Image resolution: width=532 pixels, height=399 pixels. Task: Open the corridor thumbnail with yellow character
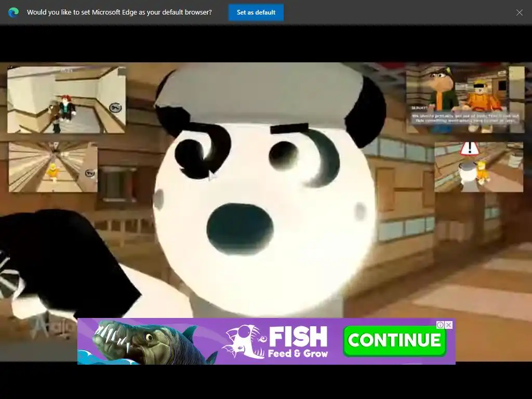[53, 167]
